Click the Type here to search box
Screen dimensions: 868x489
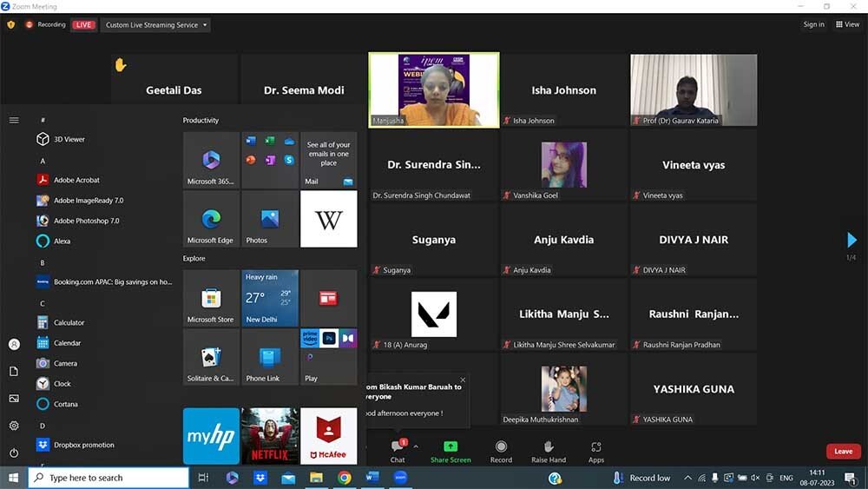click(x=109, y=478)
